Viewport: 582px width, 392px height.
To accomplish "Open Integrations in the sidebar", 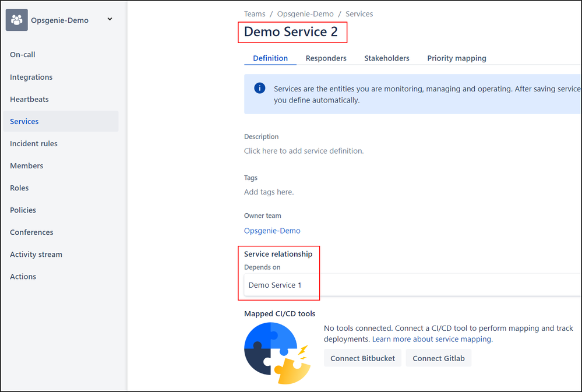I will 31,77.
